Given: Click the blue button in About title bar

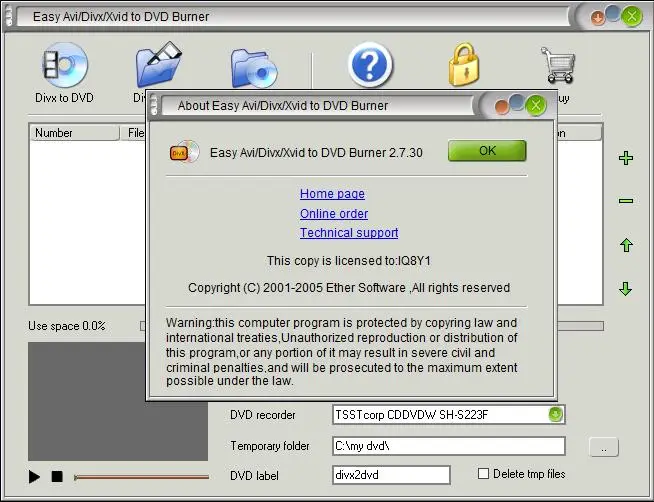Looking at the screenshot, I should [x=517, y=102].
